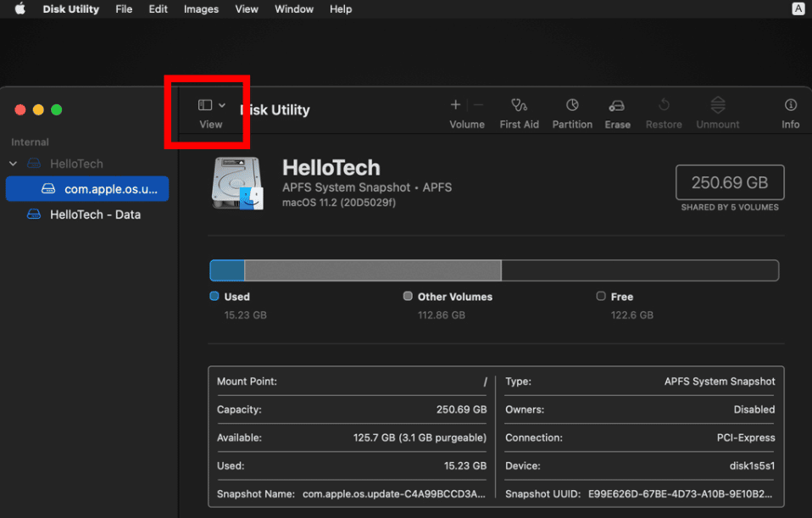Close the Disk Utility window

pyautogui.click(x=20, y=110)
